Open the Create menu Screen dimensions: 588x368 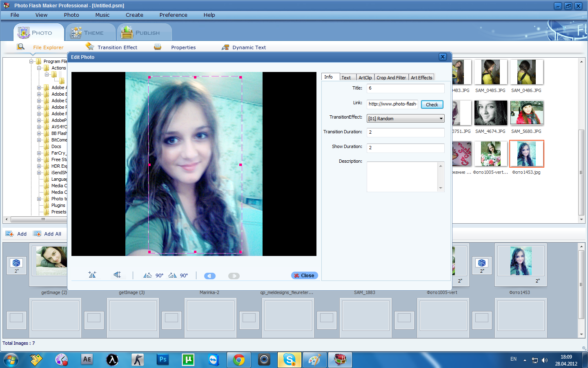click(x=134, y=15)
